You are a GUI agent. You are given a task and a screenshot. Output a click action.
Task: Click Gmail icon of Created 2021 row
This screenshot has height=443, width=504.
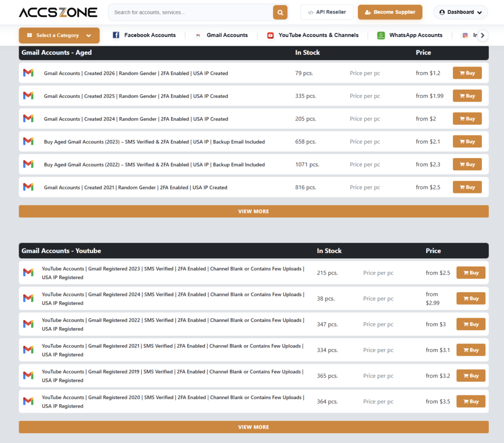tap(28, 187)
